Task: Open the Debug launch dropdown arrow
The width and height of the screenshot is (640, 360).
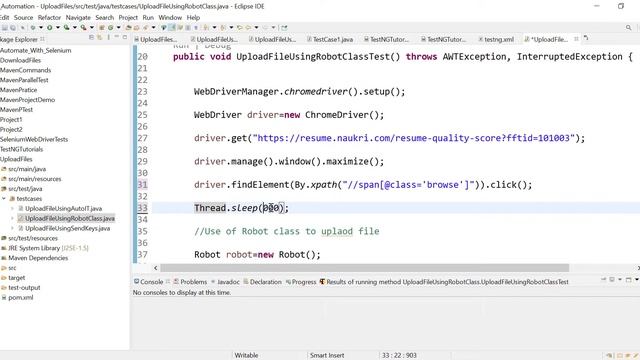Action: click(41, 27)
